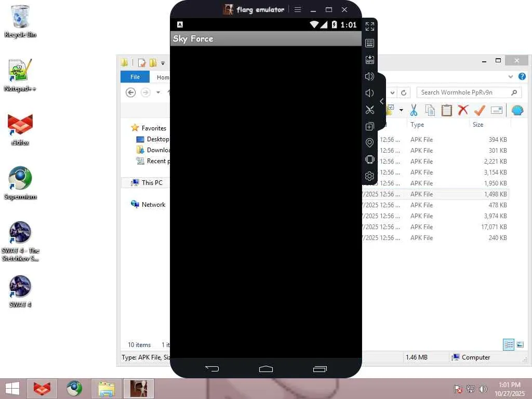
Task: Open the File tab in Explorer
Action: (135, 77)
